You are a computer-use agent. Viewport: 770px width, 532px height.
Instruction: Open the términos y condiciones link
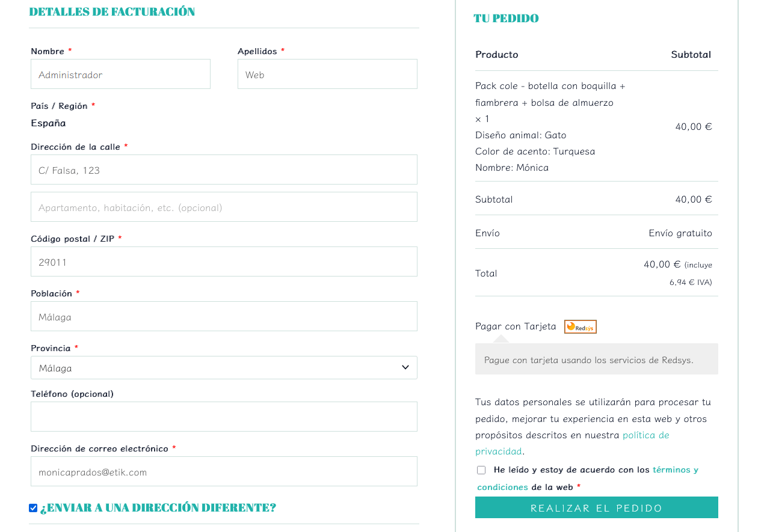[675, 469]
